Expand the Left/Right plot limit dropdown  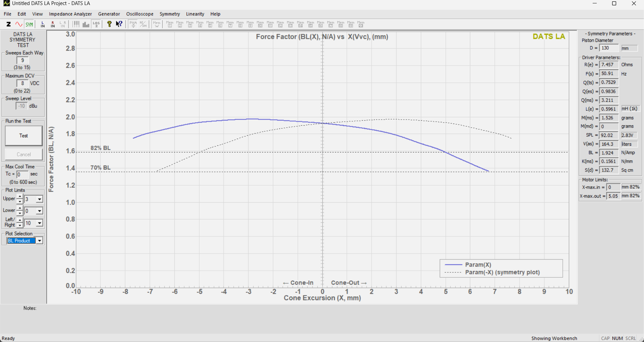(x=40, y=223)
